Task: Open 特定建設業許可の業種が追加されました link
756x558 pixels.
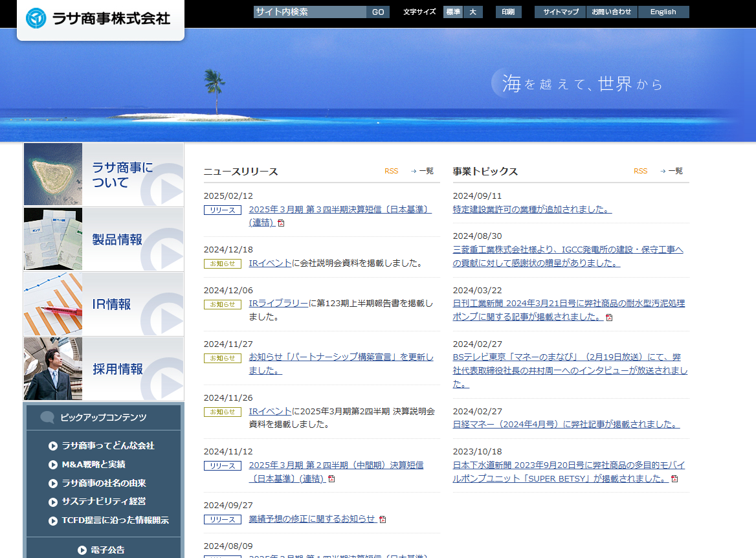Action: (x=532, y=209)
